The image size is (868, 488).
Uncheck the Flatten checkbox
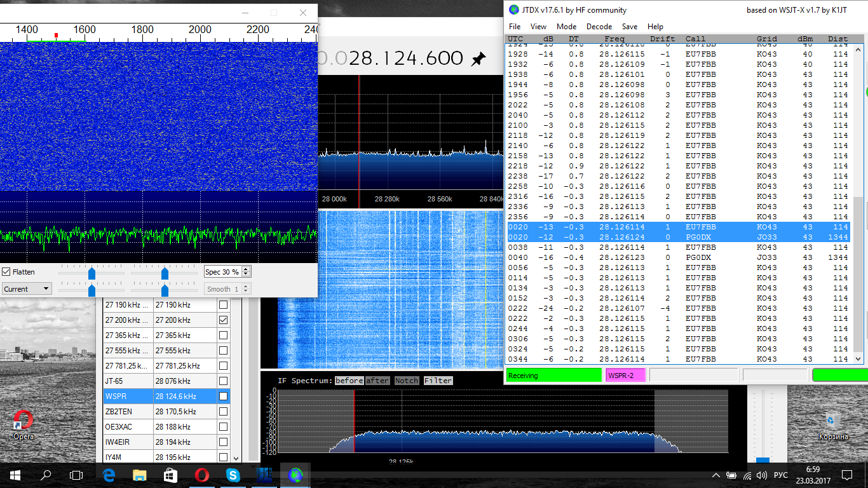pos(6,272)
